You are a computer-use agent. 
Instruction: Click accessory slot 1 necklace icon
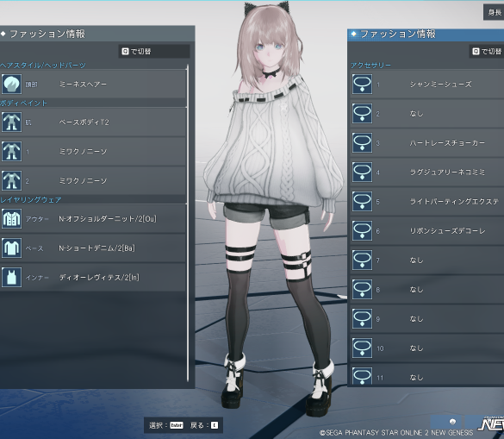click(362, 84)
